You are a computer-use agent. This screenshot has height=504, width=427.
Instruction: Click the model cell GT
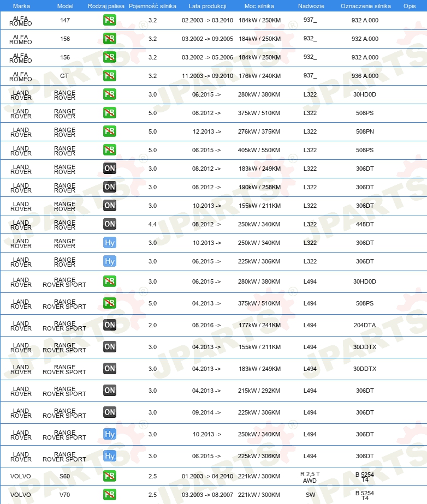[64, 76]
